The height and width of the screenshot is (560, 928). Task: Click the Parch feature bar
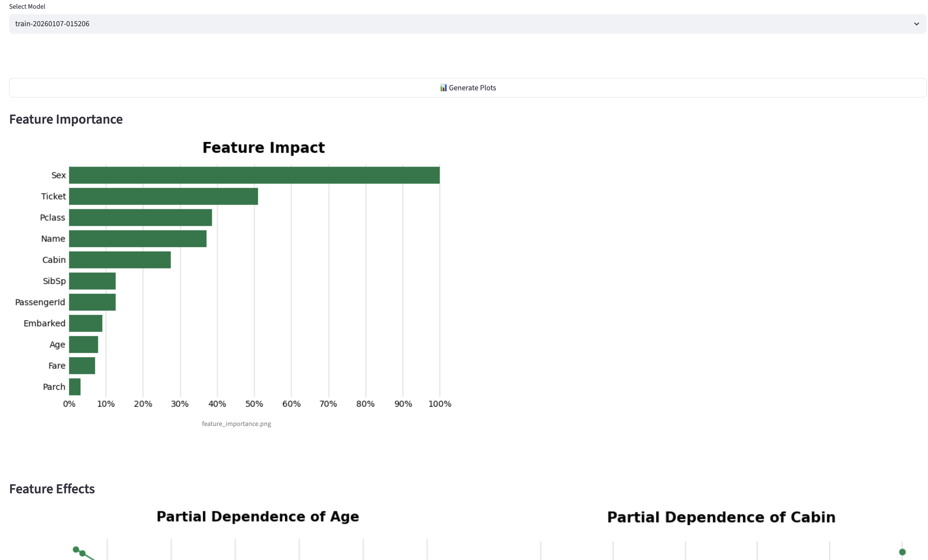point(75,387)
